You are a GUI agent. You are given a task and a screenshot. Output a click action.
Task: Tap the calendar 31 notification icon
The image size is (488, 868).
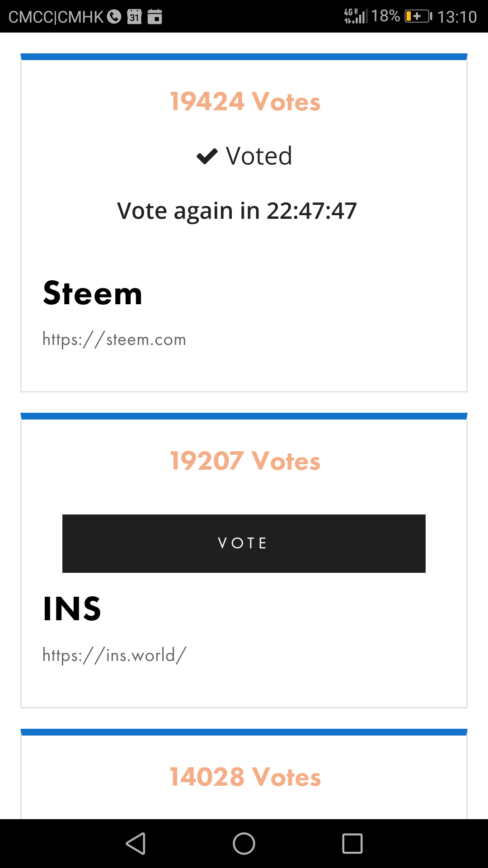coord(134,17)
